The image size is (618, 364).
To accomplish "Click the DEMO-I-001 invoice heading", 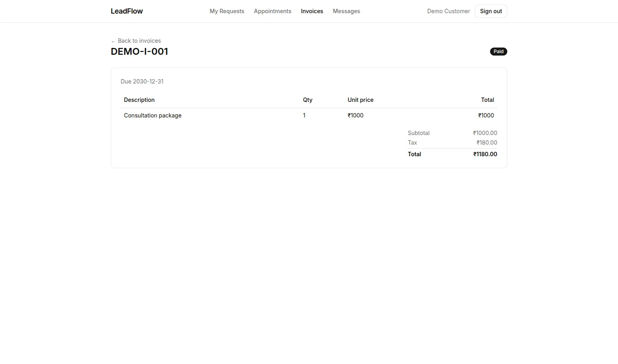I will (x=140, y=52).
